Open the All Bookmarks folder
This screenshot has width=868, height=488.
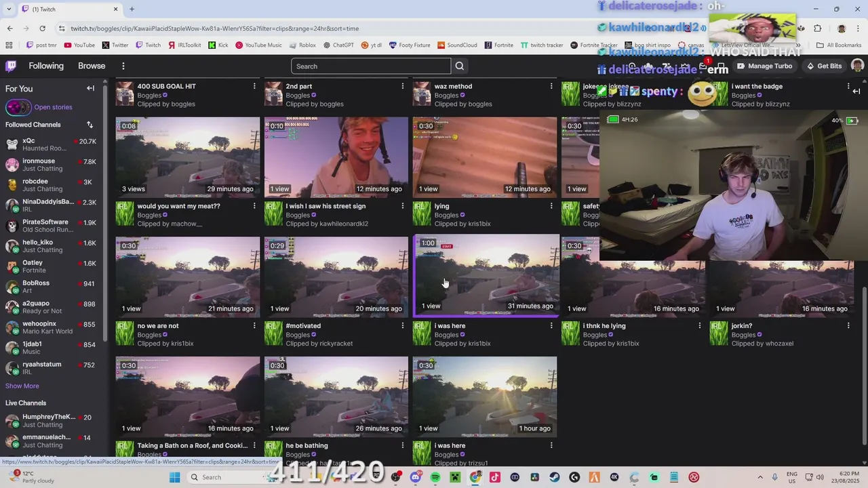click(839, 45)
